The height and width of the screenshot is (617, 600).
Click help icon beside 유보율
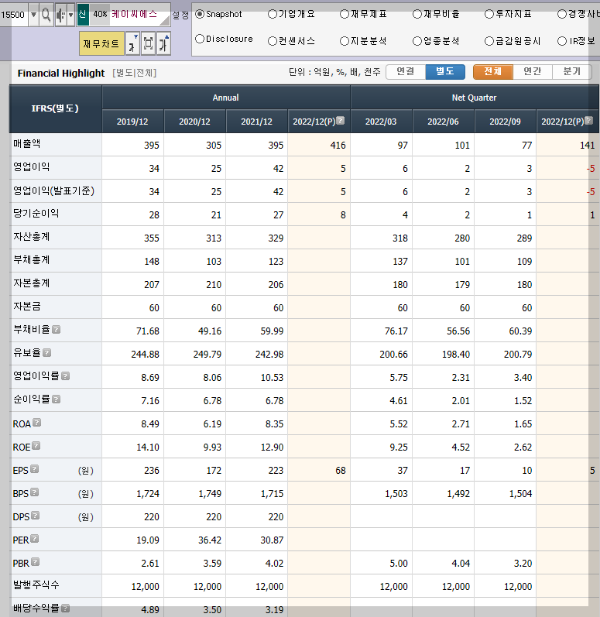47,353
